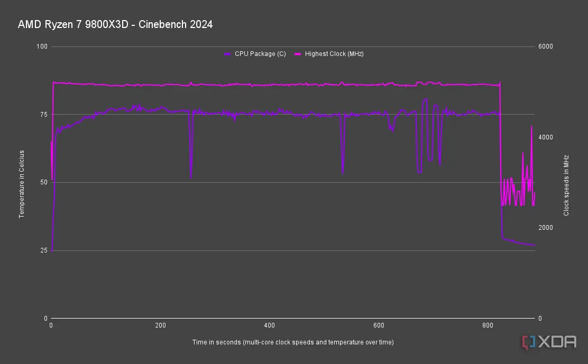Select the Highest Clock (MHz) legend label
This screenshot has width=588, height=364.
(x=334, y=54)
